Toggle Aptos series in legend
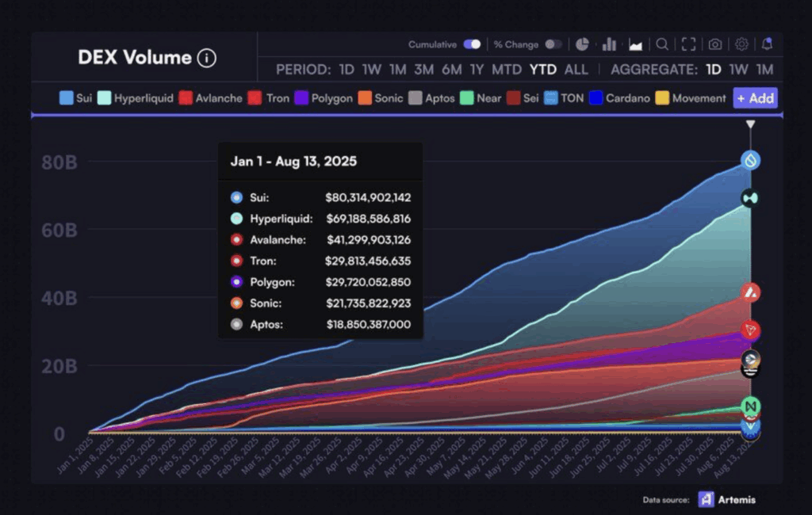This screenshot has height=515, width=812. (x=431, y=98)
